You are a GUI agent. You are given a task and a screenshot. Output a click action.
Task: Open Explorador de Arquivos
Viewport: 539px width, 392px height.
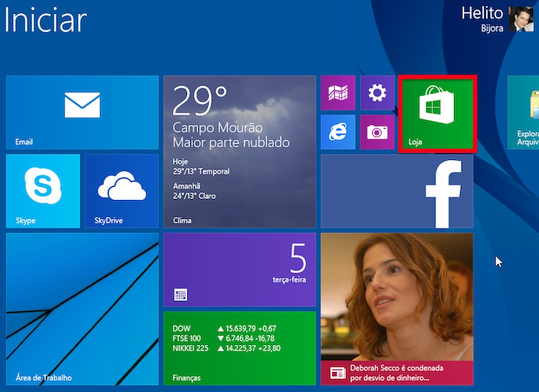pos(525,112)
